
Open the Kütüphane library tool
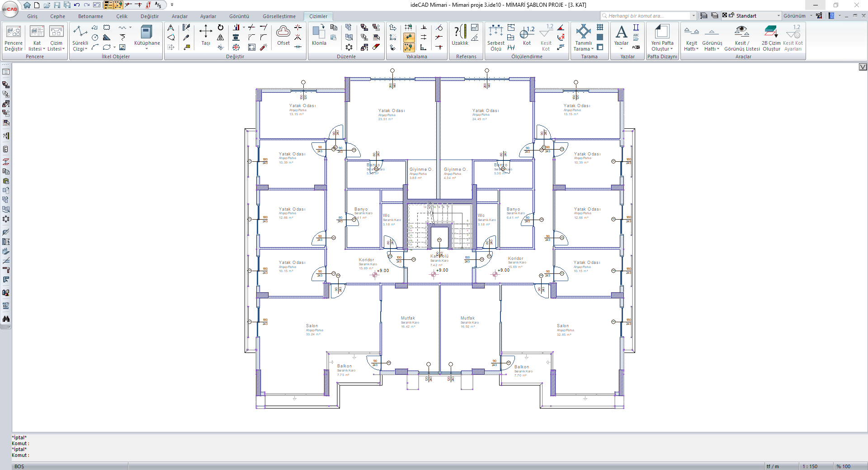[147, 37]
